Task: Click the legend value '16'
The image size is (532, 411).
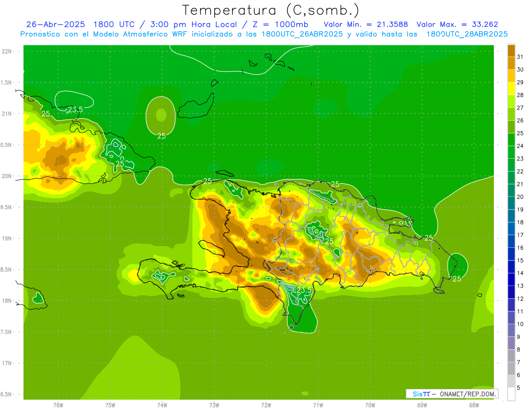Action: (x=520, y=247)
